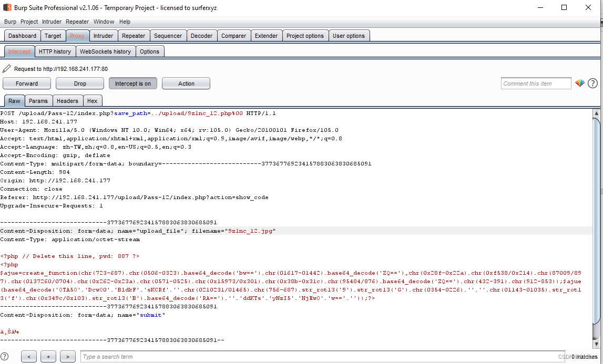The image size is (603, 364).
Task: Click the Origin header line
Action: (55, 181)
